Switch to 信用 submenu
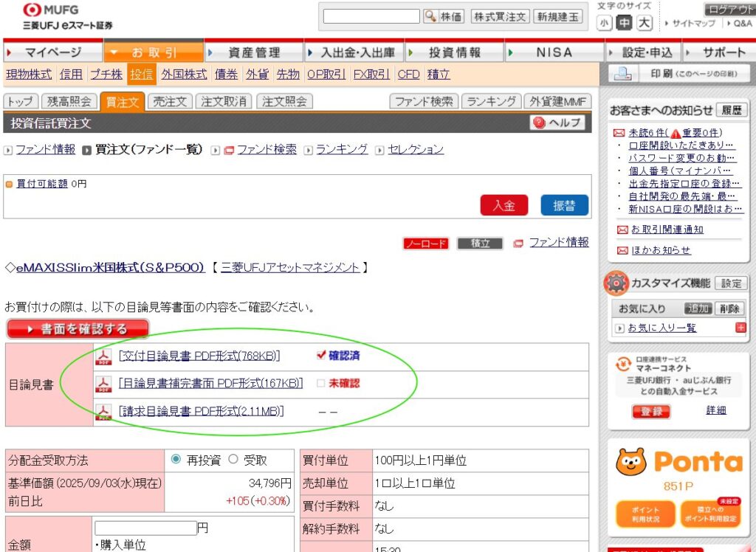Viewport: 756px width, 552px height. click(x=71, y=75)
